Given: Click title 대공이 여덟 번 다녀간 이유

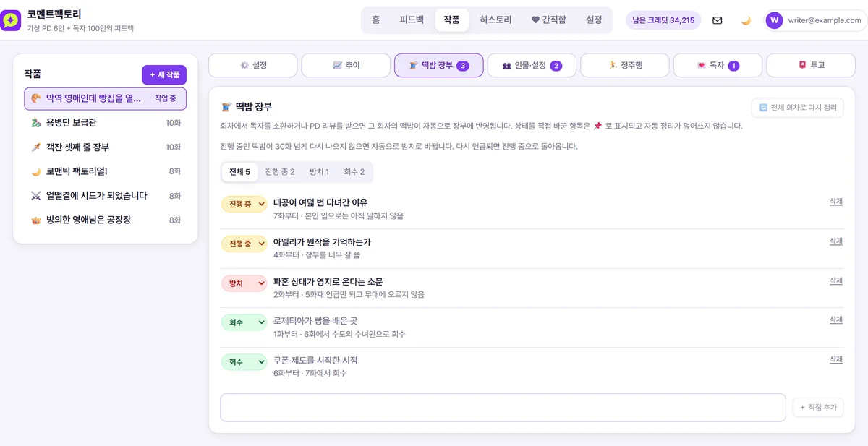Looking at the screenshot, I should tap(320, 202).
